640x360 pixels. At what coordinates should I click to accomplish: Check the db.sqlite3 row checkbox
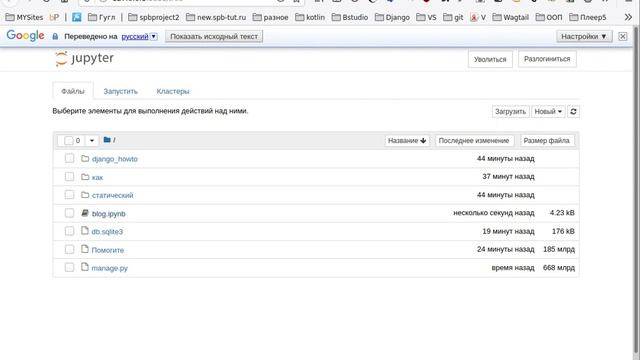coord(69,231)
